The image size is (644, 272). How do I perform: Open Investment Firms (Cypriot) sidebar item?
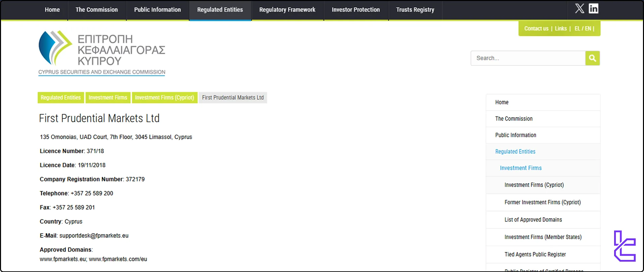543,185
